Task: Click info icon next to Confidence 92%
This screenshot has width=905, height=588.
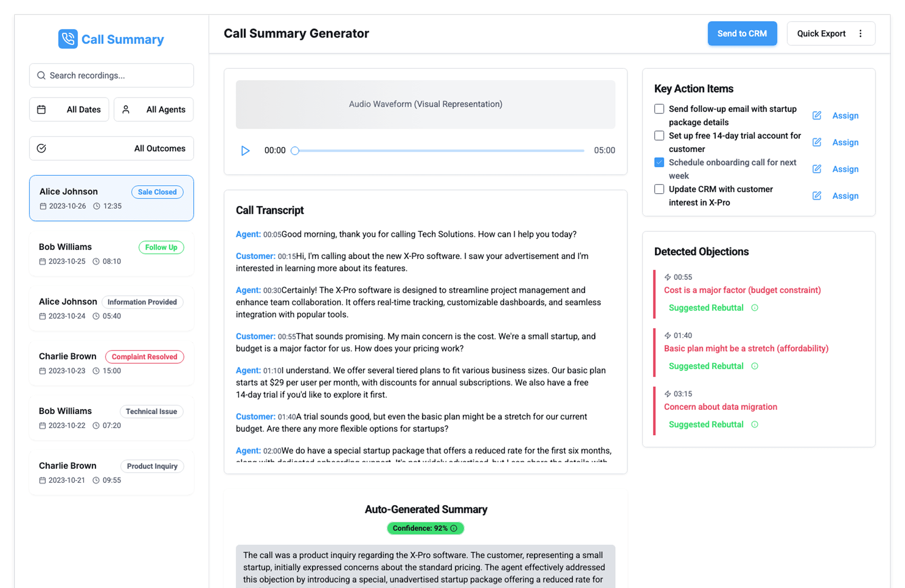Action: tap(454, 528)
